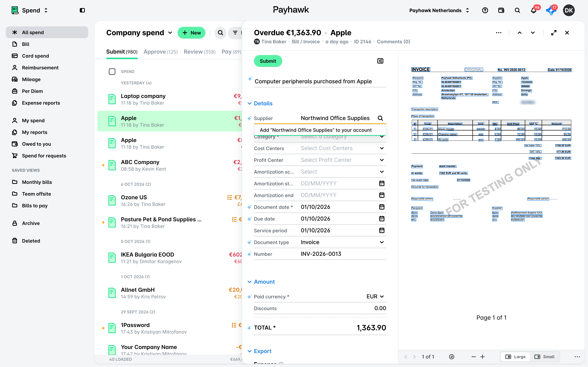
Task: Switch preview size to Small
Action: point(544,357)
